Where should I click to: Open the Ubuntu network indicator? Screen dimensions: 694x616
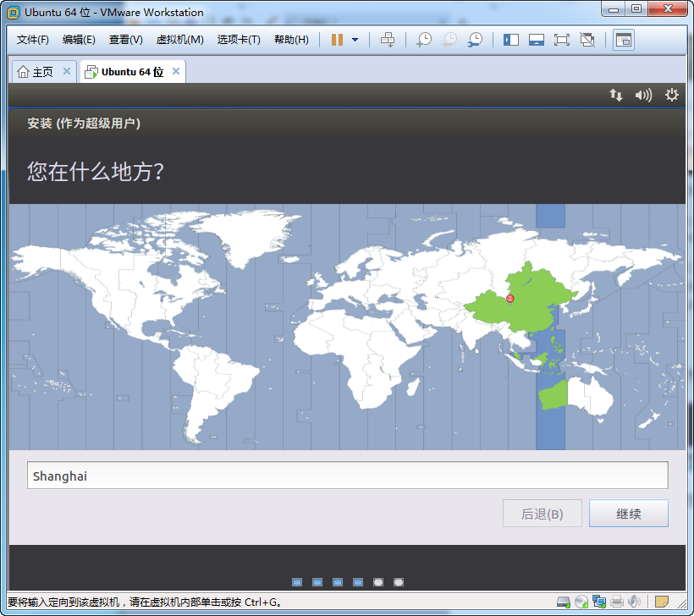(616, 95)
